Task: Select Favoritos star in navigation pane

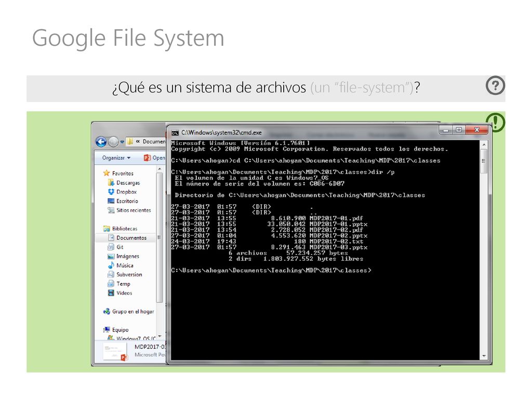Action: [107, 173]
